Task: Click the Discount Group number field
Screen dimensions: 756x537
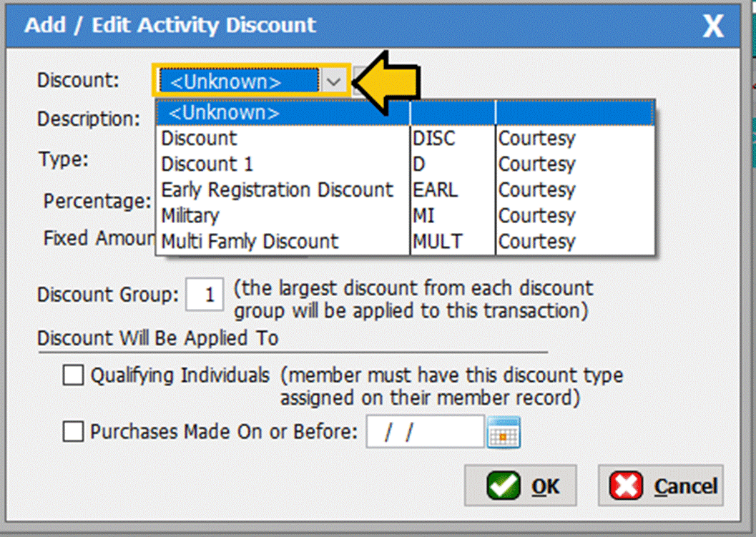Action: click(205, 295)
